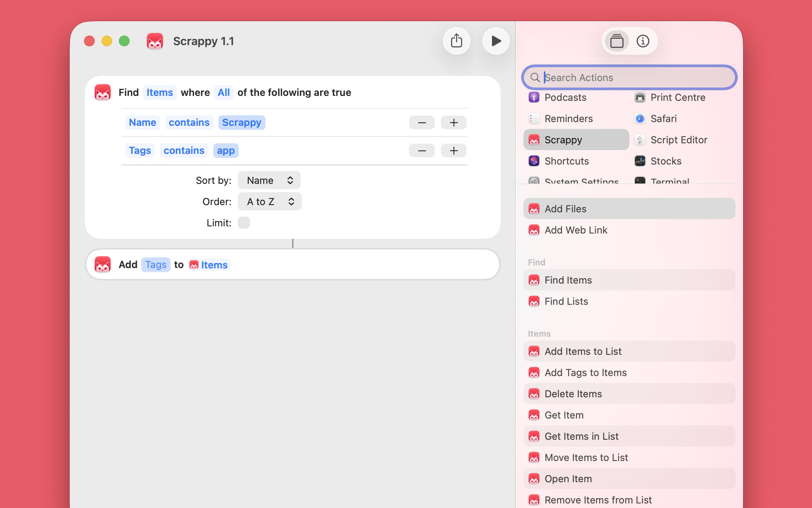
Task: Change the contains operator in the Name row
Action: tap(189, 122)
